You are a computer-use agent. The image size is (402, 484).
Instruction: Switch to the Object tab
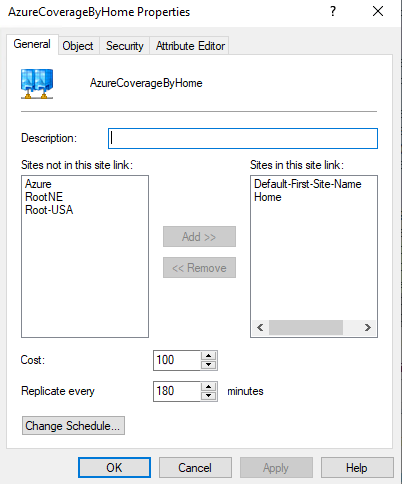click(78, 46)
